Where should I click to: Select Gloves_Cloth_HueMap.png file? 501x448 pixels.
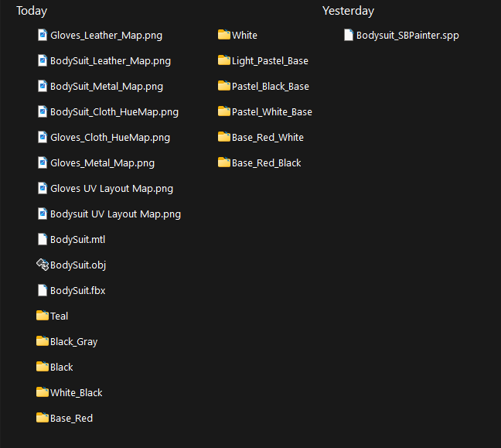click(x=104, y=137)
